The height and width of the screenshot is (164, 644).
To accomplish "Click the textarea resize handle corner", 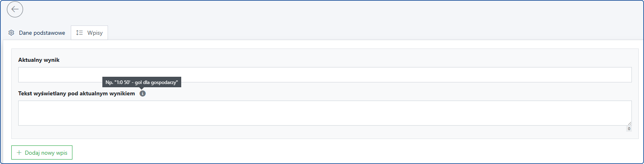I will coord(629,123).
